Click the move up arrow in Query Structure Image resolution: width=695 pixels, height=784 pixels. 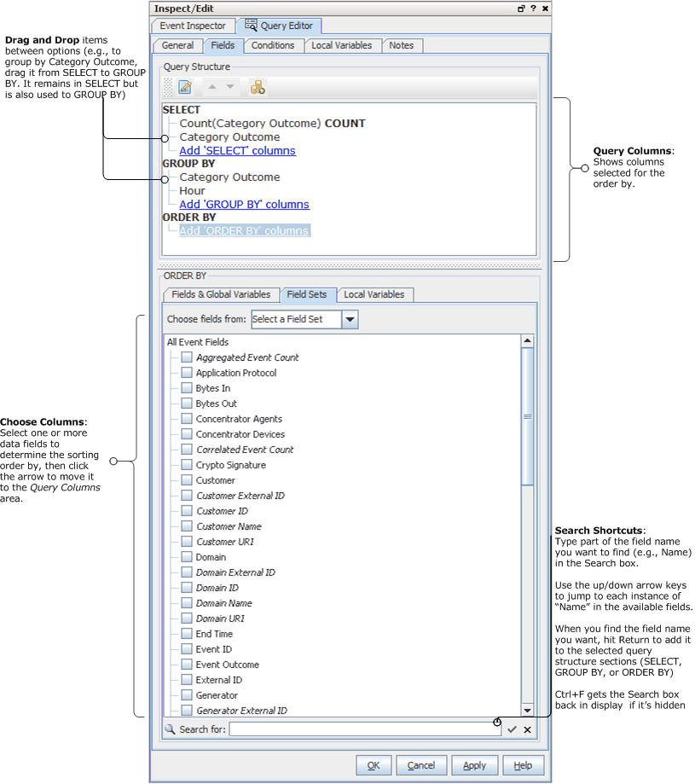(x=213, y=87)
